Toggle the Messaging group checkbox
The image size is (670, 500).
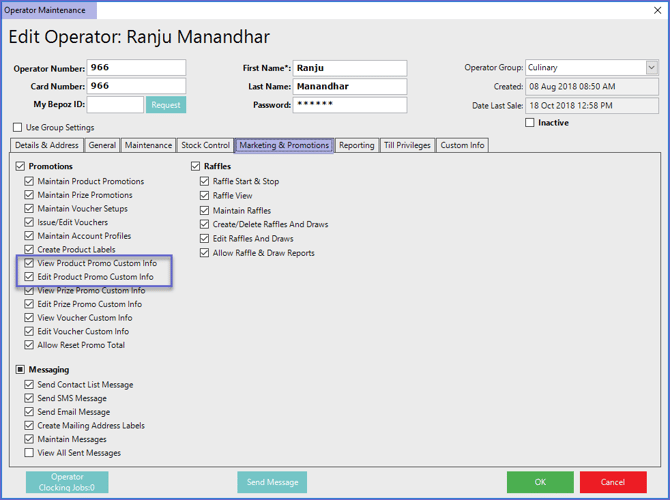[x=20, y=370]
